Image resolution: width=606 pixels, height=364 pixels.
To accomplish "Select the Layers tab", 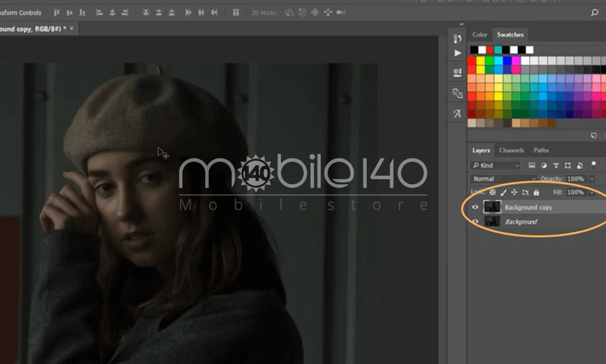I will (x=481, y=150).
